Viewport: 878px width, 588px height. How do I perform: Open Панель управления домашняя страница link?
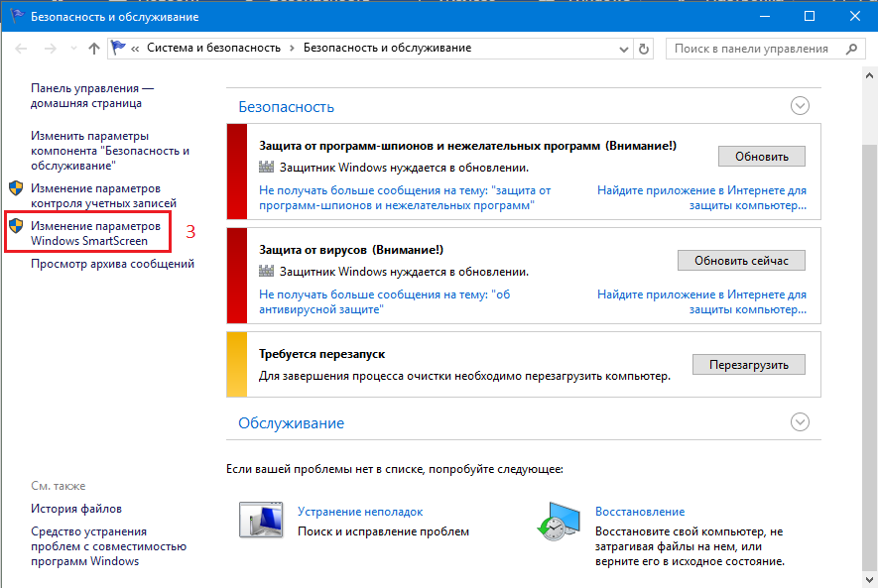92,95
